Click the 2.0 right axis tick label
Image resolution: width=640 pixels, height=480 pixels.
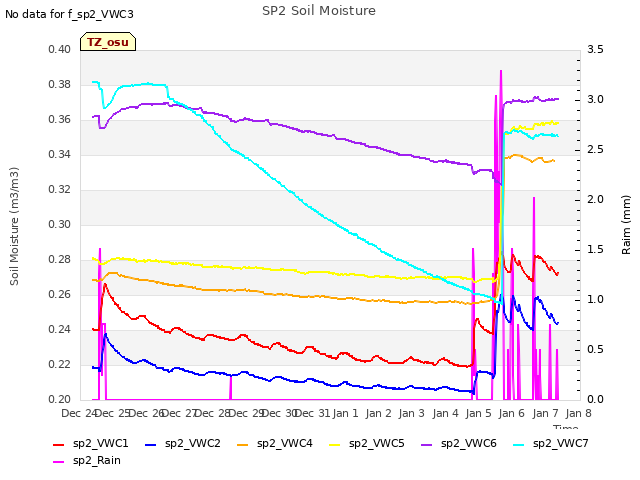tap(595, 200)
